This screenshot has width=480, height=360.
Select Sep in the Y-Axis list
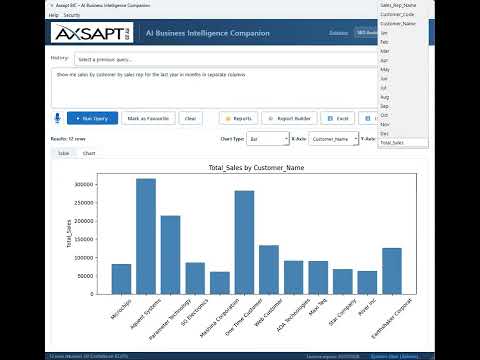click(403, 106)
